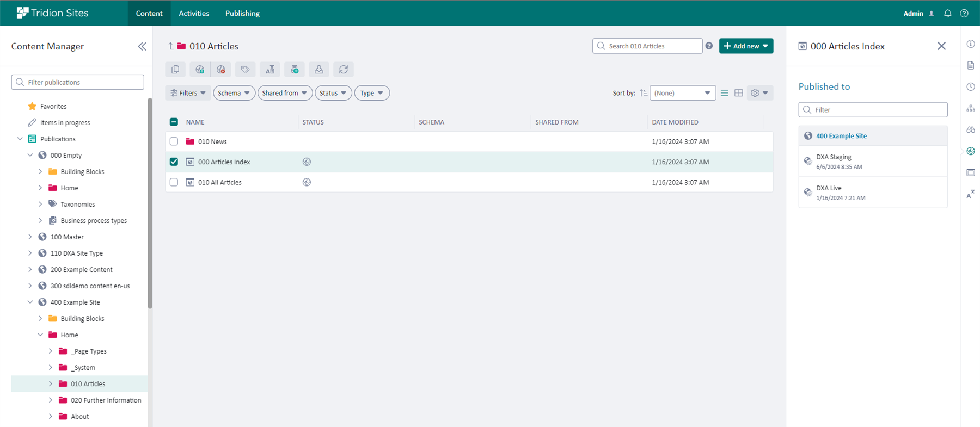Click the Filter publications input
This screenshot has width=980, height=427.
(77, 82)
